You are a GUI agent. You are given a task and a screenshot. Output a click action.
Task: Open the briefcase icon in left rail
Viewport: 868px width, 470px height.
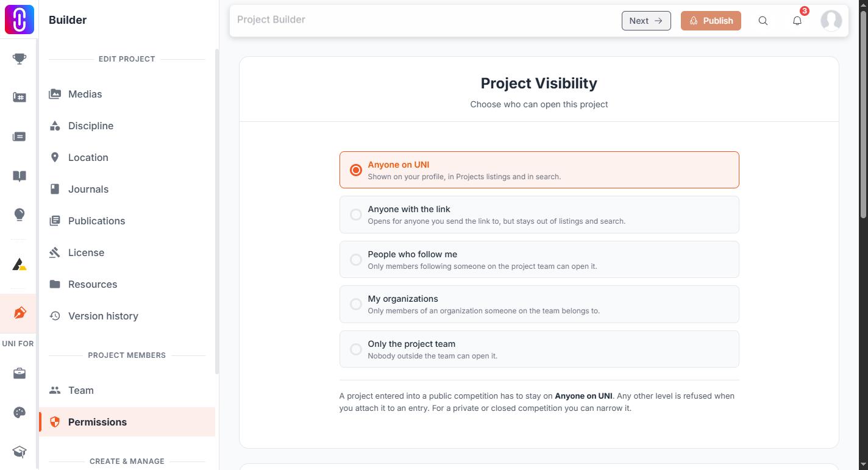click(x=20, y=374)
